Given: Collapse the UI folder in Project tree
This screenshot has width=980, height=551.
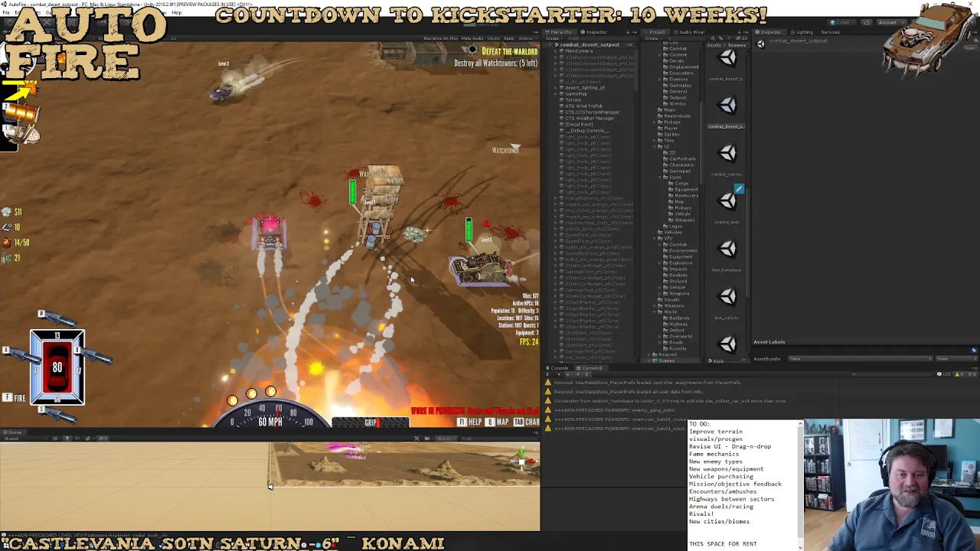Looking at the screenshot, I should [656, 147].
